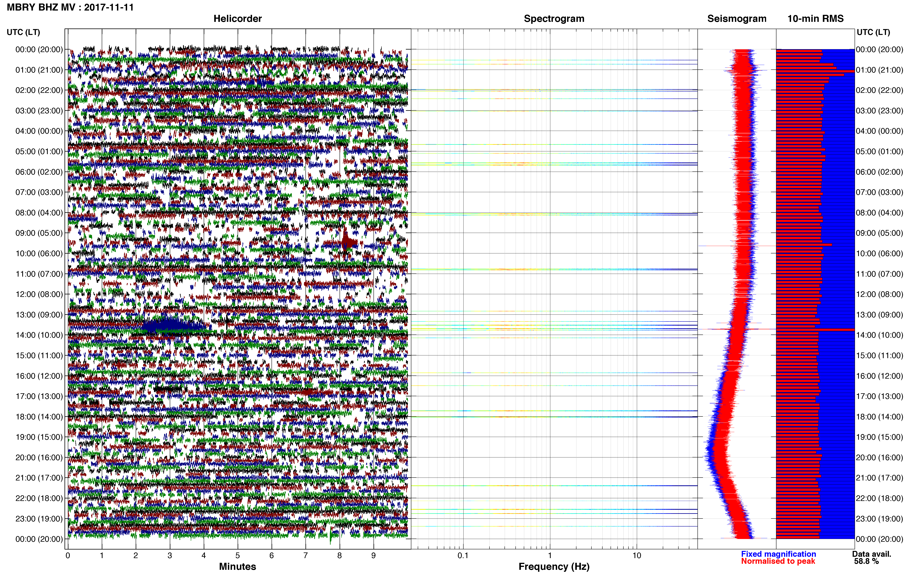
Task: Click the 'Normalised to peak' legend label
Action: coord(778,561)
